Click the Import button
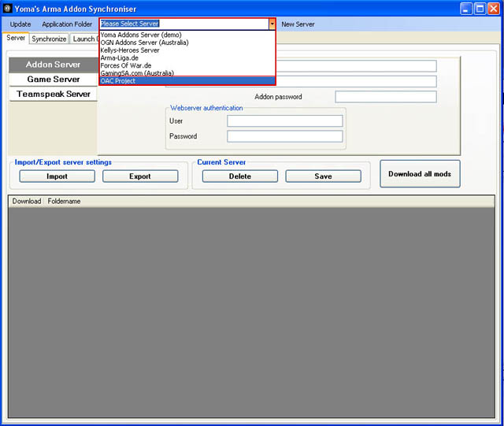The width and height of the screenshot is (504, 426). [x=57, y=176]
